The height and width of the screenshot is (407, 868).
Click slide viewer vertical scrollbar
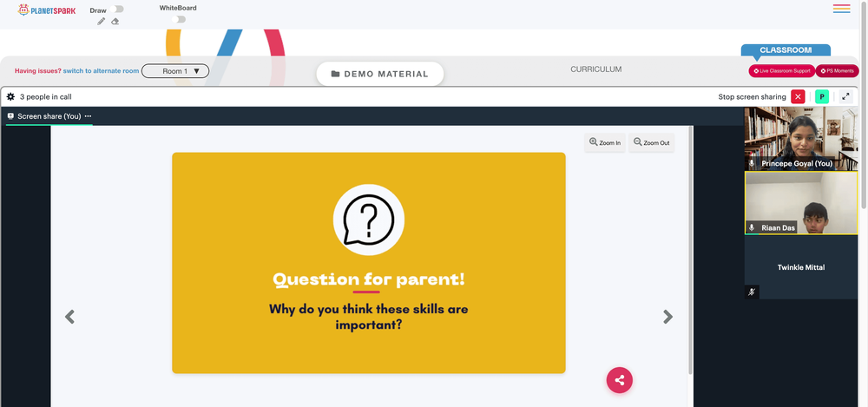[x=690, y=250]
